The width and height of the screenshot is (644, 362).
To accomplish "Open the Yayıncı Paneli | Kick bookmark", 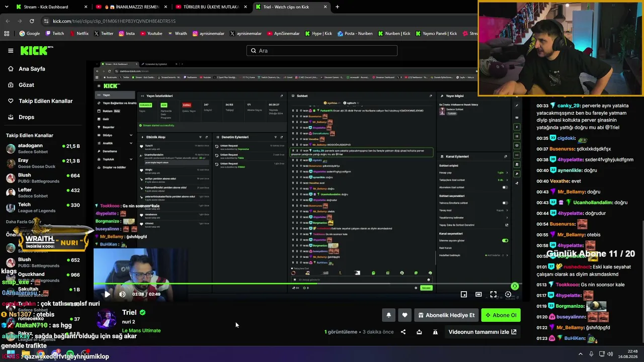I will click(436, 34).
